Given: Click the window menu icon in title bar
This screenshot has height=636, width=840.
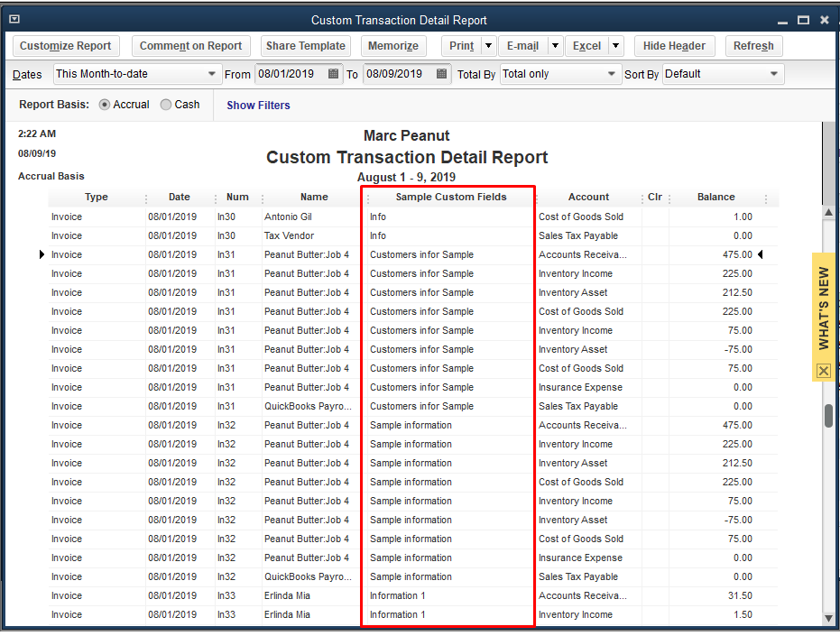Looking at the screenshot, I should tap(14, 19).
